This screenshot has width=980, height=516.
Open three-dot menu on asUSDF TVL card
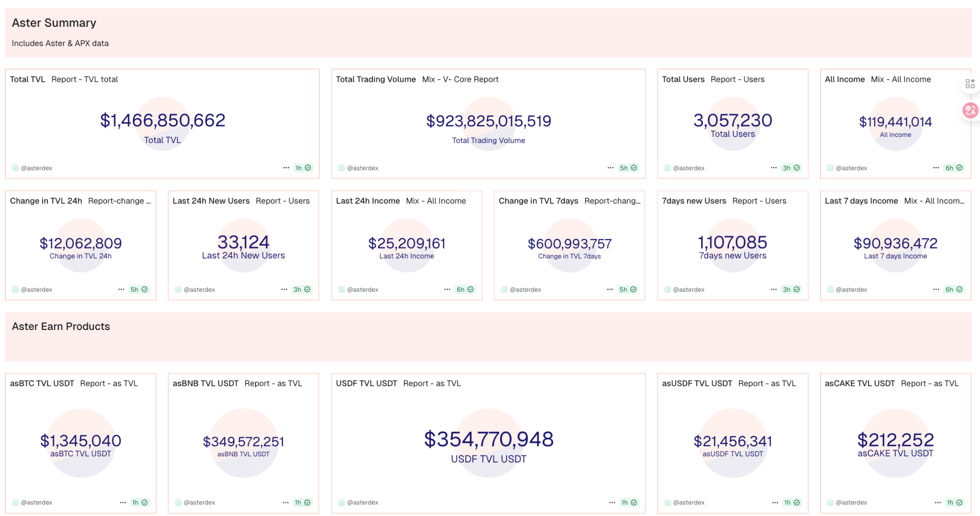point(775,502)
